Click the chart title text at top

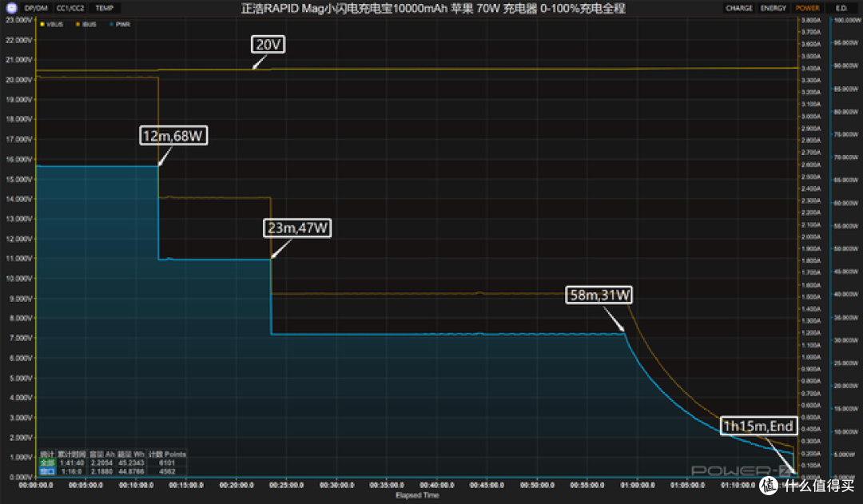point(433,8)
